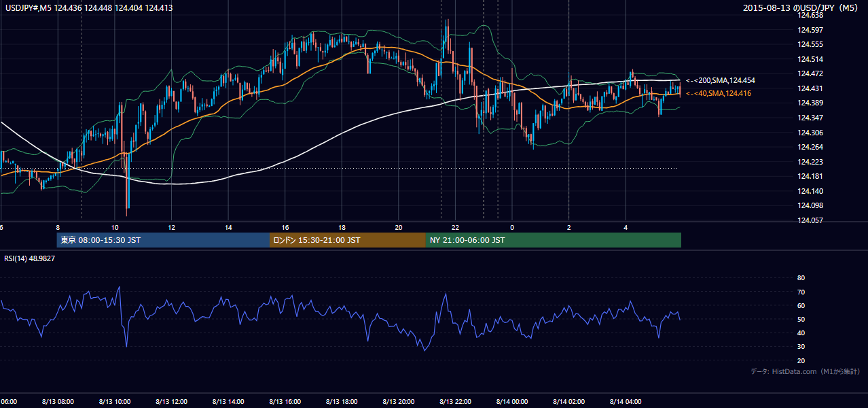Click the <-<200,SMA,124.454 indicator label
This screenshot has width=868, height=408.
pos(721,80)
